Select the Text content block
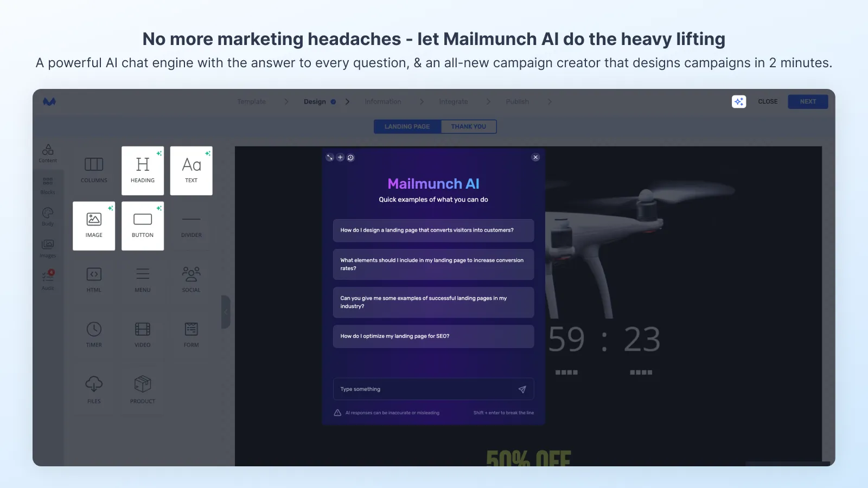The height and width of the screenshot is (488, 868). tap(192, 171)
